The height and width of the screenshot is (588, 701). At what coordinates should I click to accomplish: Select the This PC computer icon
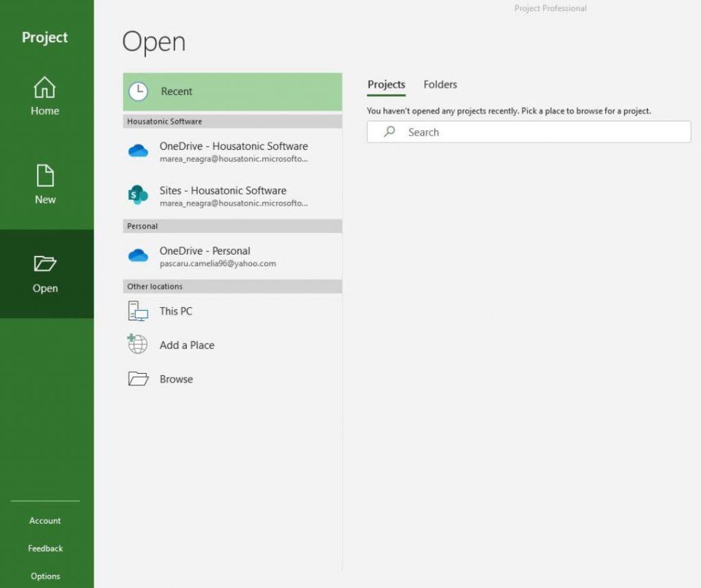click(x=137, y=311)
